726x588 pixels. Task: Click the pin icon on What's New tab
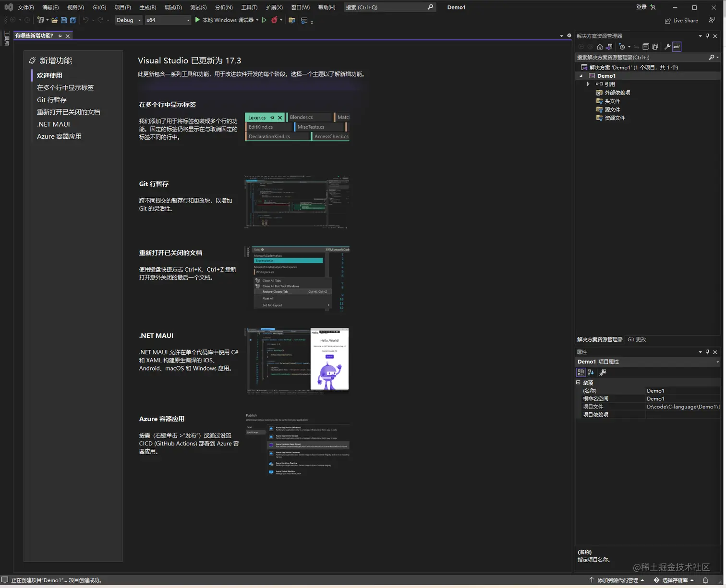click(60, 36)
